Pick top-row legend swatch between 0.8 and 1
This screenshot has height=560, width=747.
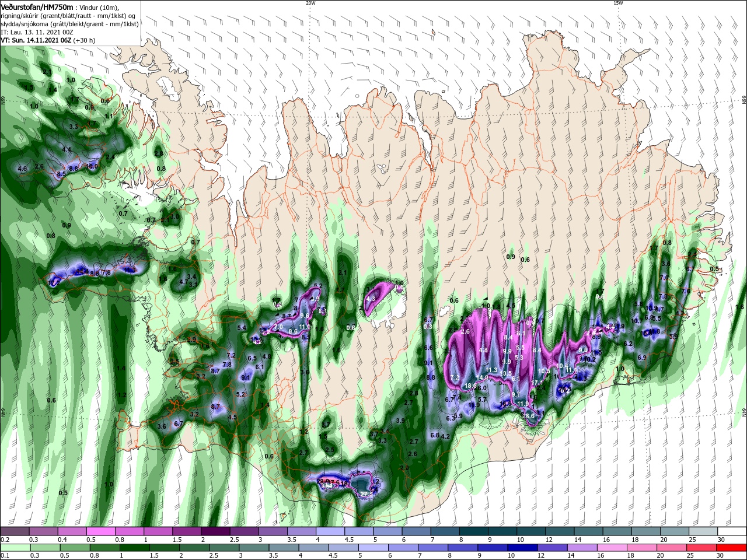pos(129,531)
